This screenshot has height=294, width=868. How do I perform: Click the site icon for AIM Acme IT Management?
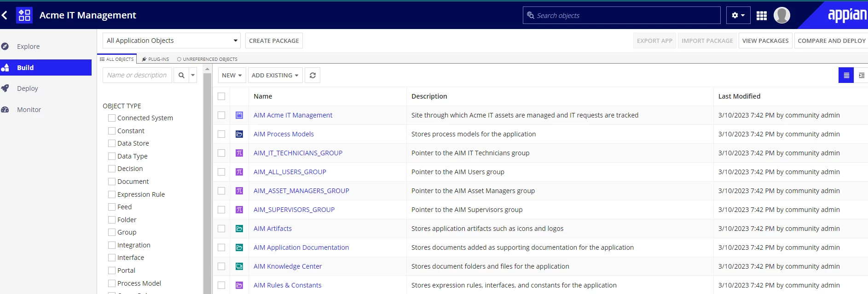click(x=239, y=115)
